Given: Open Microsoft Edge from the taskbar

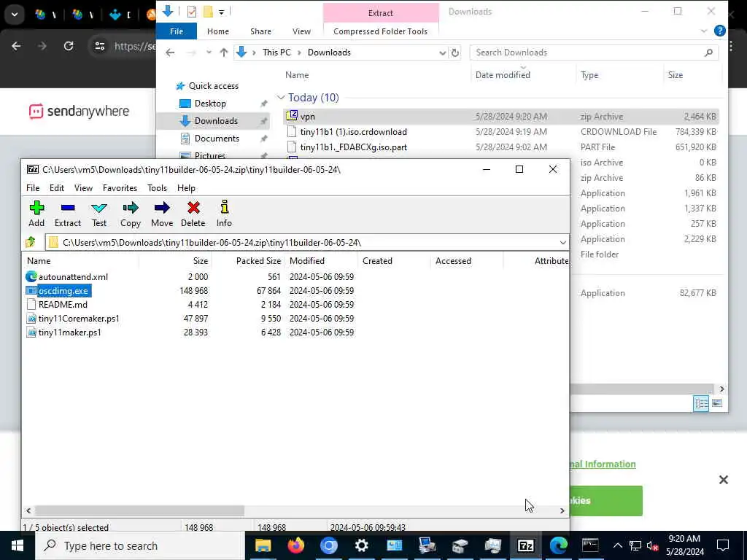Looking at the screenshot, I should (x=558, y=545).
